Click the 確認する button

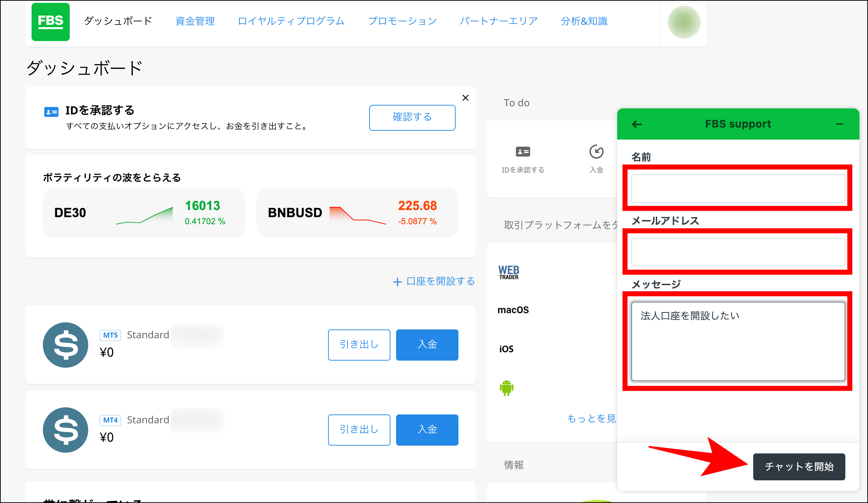point(412,118)
